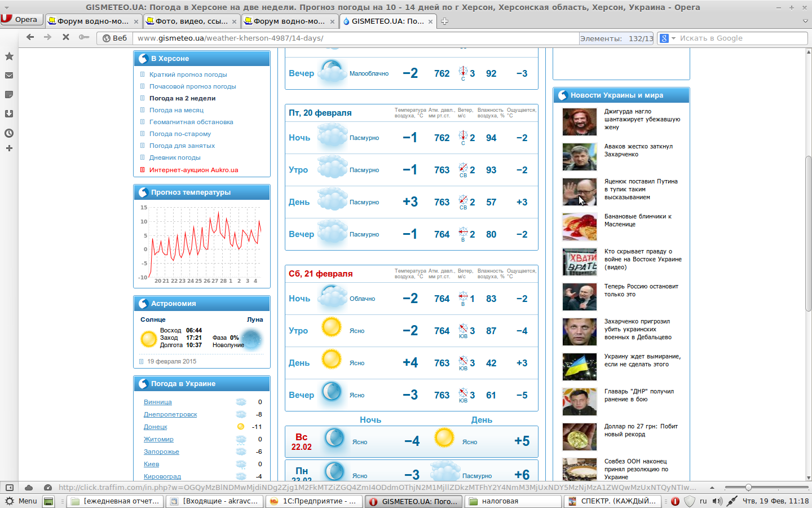Open the Mail panel in Opera sidebar

coord(9,76)
